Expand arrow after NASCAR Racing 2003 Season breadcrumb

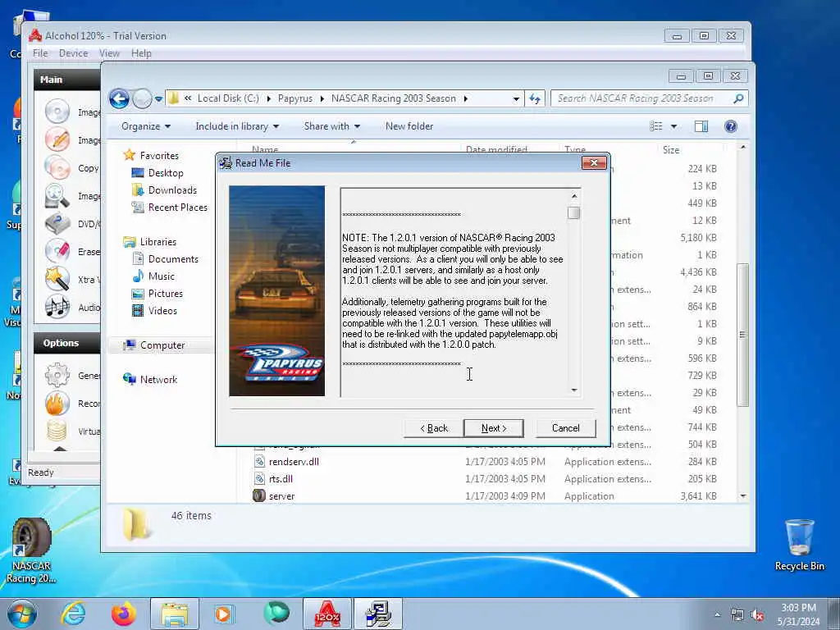pos(466,98)
